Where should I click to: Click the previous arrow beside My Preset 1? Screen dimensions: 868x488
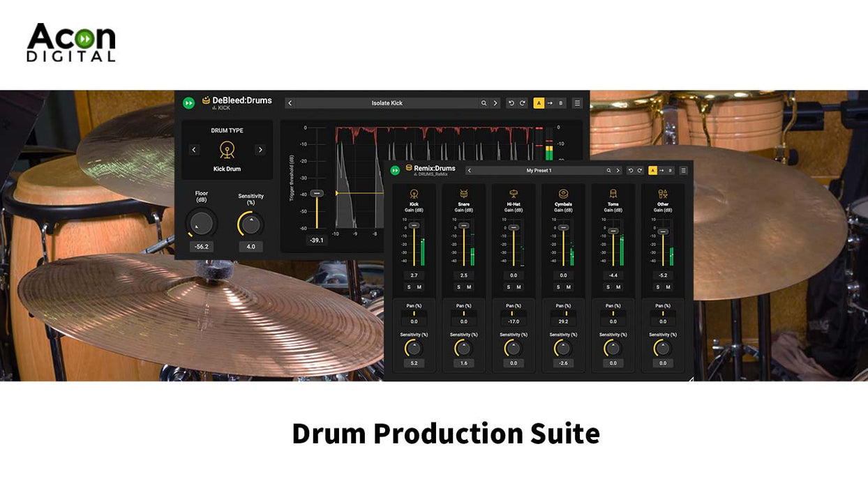[469, 170]
